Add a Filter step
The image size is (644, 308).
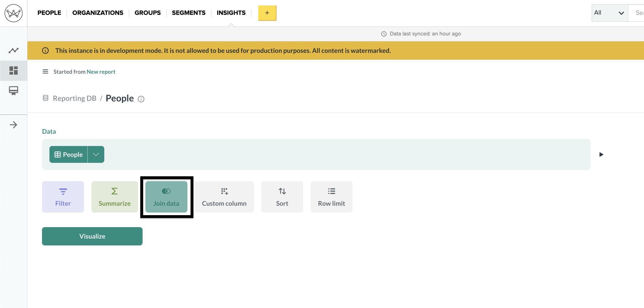63,197
